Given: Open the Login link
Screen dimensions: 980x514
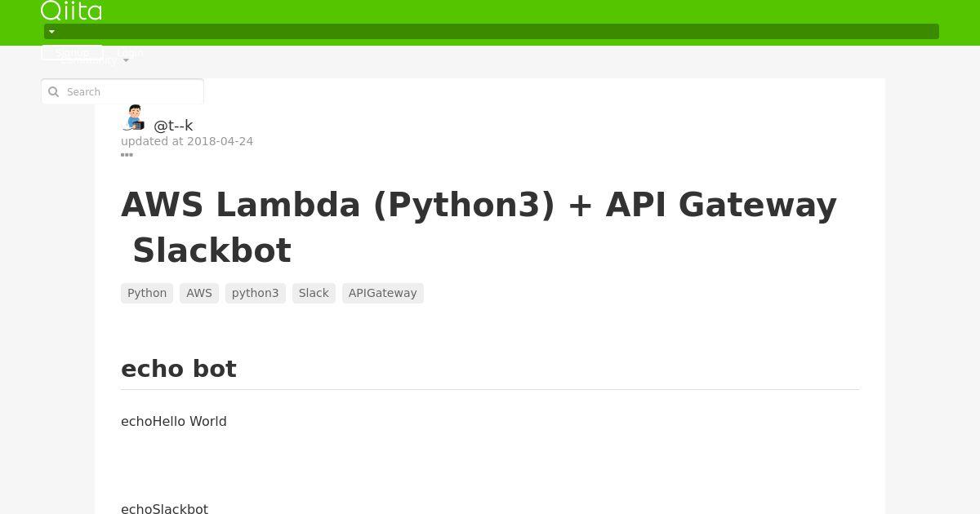Looking at the screenshot, I should [x=130, y=52].
